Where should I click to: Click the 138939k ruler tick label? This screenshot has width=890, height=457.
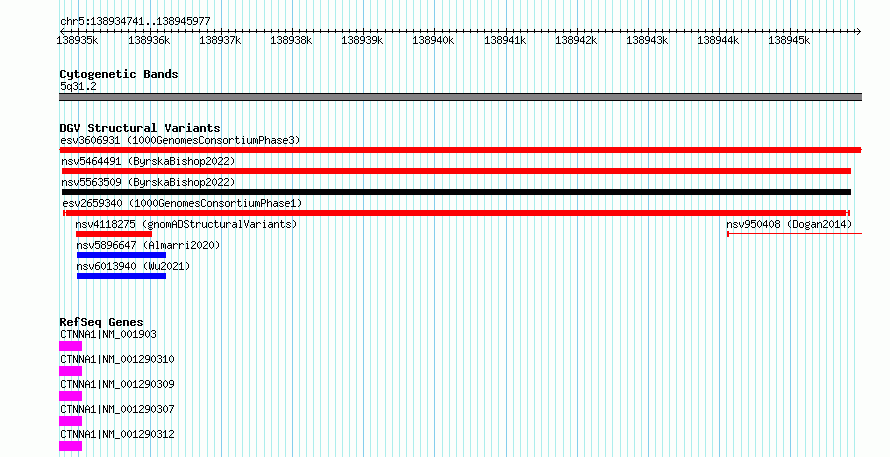pyautogui.click(x=362, y=40)
